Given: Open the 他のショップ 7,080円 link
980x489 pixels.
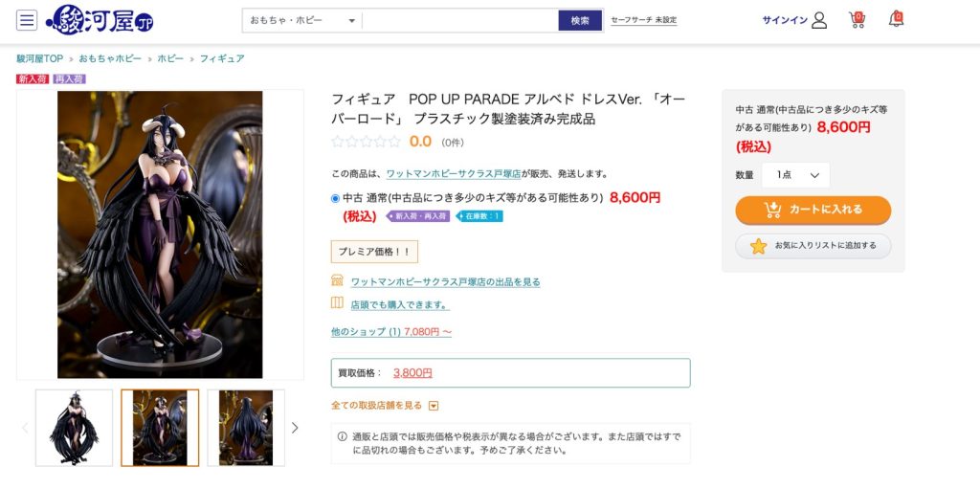Looking at the screenshot, I should pos(390,332).
